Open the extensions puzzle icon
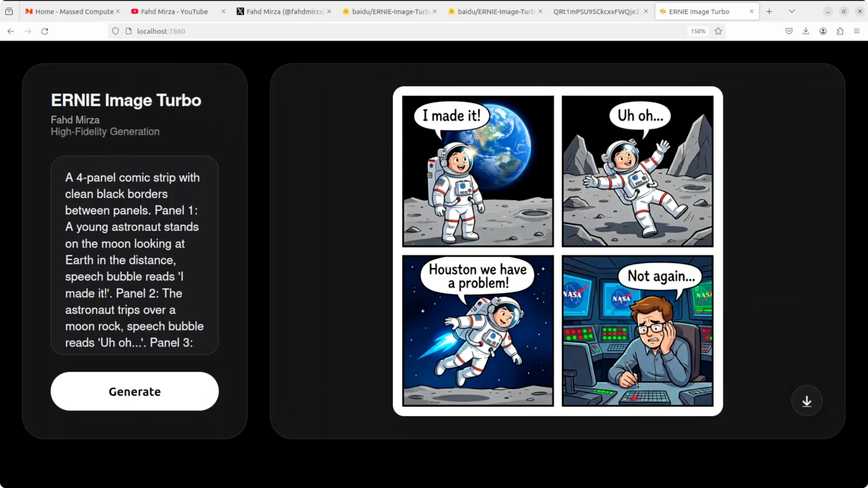This screenshot has height=488, width=868. [840, 31]
